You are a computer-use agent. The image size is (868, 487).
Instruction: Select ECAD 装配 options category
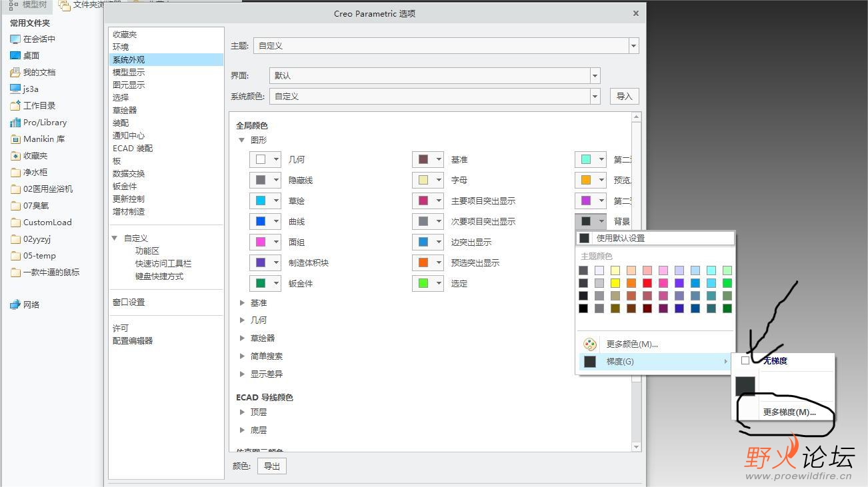133,149
